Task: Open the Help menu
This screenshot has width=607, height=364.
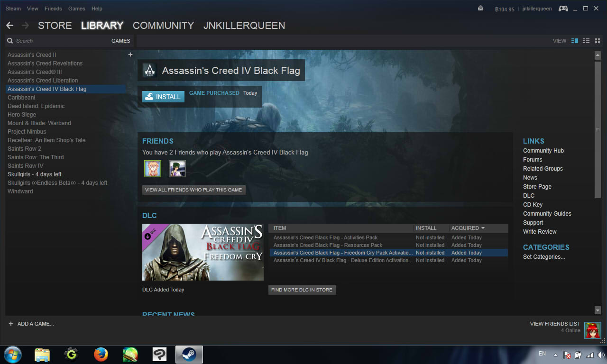Action: tap(97, 9)
